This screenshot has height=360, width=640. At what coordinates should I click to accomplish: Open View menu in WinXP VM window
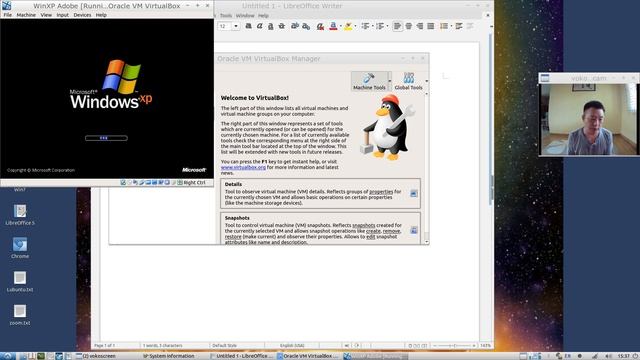[46, 15]
